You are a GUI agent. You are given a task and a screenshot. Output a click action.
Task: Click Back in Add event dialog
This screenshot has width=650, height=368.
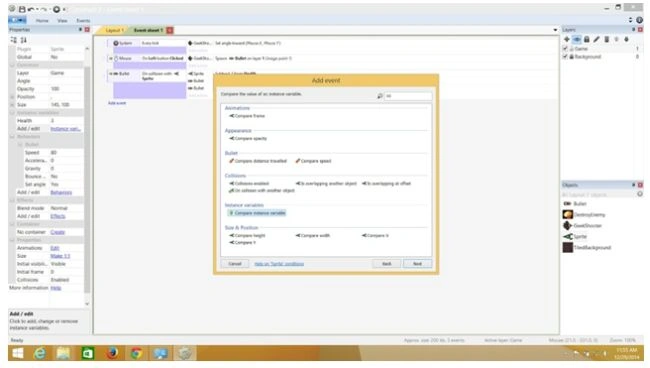point(386,264)
